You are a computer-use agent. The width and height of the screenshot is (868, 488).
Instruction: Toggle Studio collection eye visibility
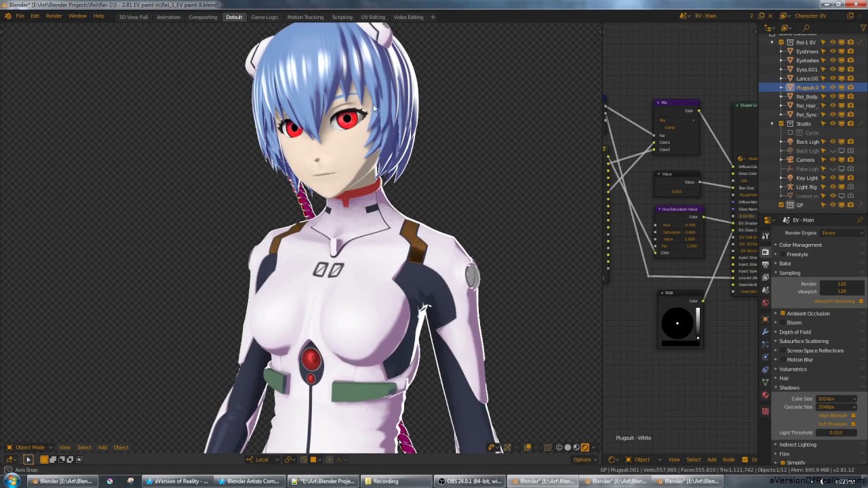point(833,123)
